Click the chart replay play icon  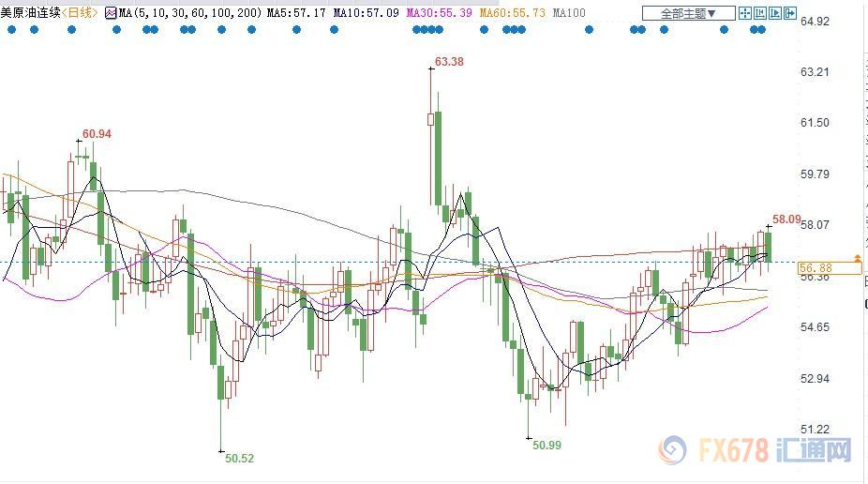click(x=775, y=13)
